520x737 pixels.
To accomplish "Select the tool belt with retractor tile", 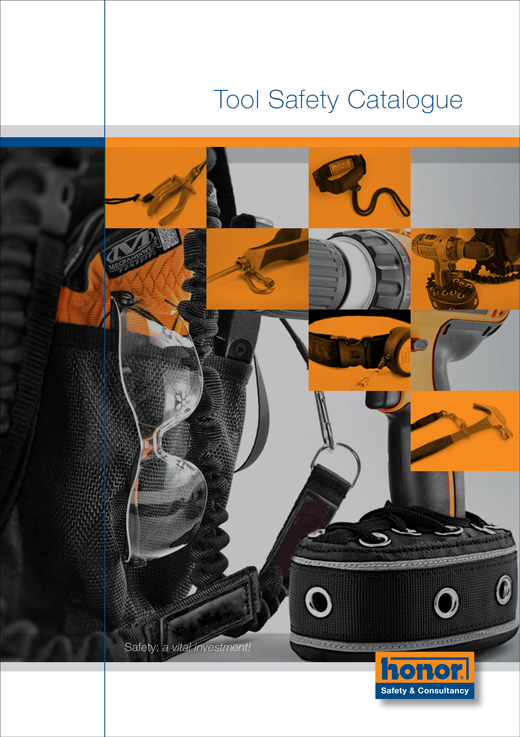I will click(x=360, y=350).
